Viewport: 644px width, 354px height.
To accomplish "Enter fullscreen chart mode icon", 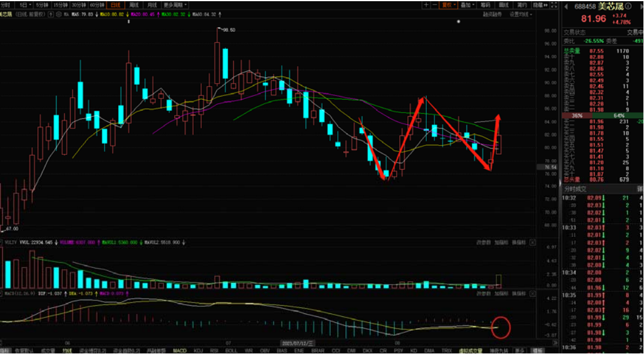I will (x=553, y=5).
